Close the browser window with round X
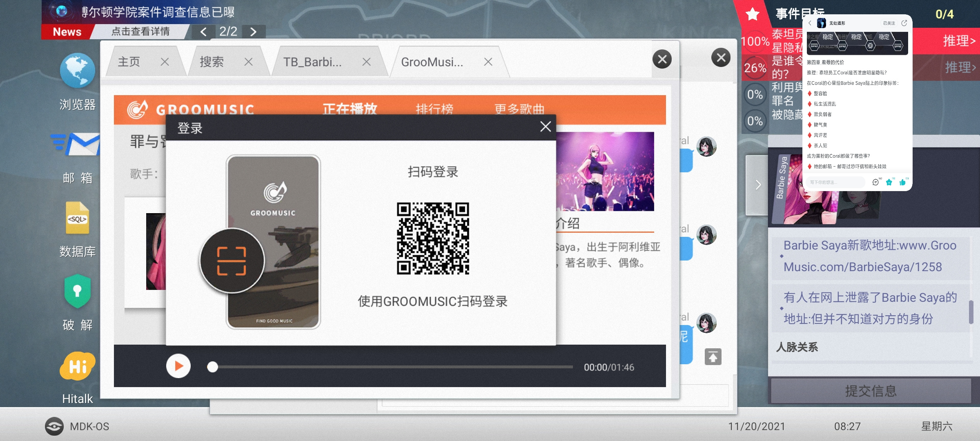The width and height of the screenshot is (980, 441). (662, 60)
